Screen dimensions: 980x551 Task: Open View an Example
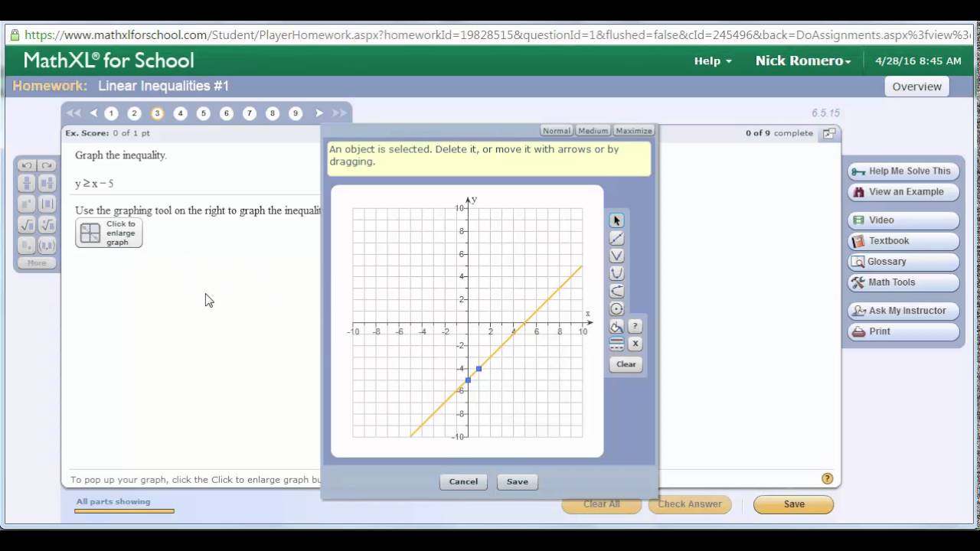pyautogui.click(x=903, y=192)
